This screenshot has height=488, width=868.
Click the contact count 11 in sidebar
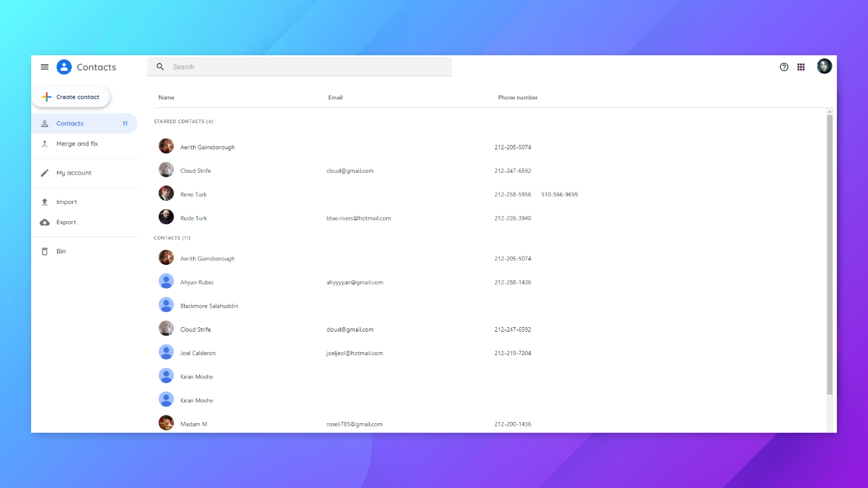125,124
